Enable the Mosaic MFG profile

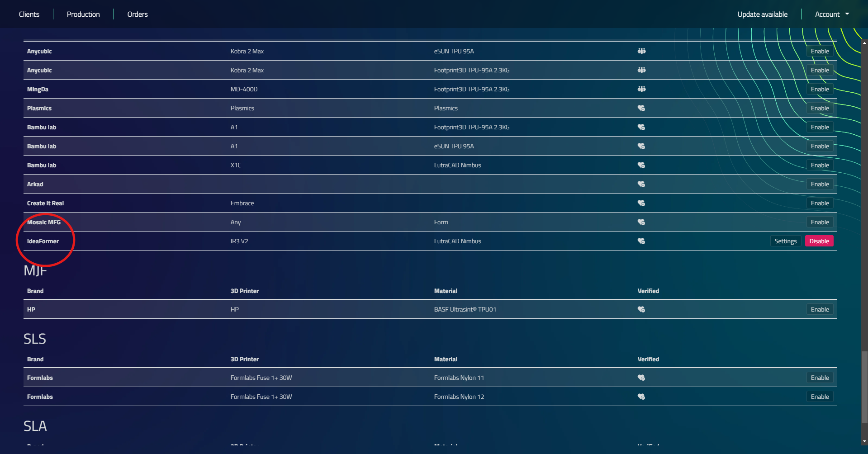(820, 222)
